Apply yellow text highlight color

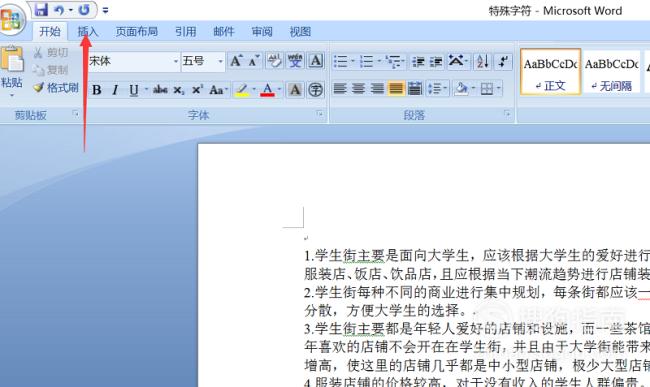tap(242, 89)
